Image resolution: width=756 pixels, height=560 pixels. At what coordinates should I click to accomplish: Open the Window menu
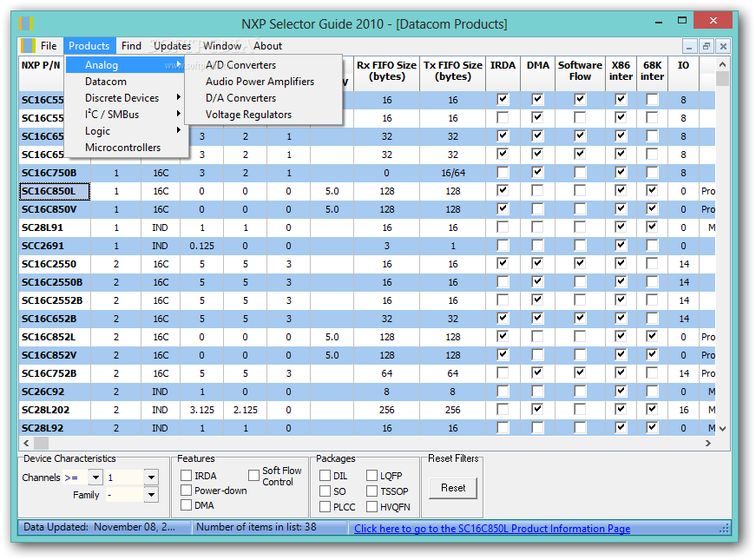click(x=222, y=46)
